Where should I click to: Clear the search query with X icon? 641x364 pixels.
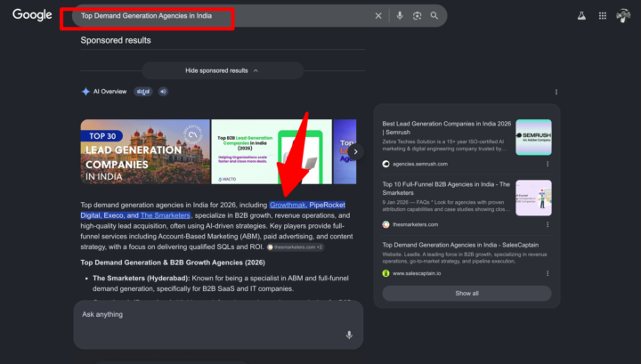point(378,15)
